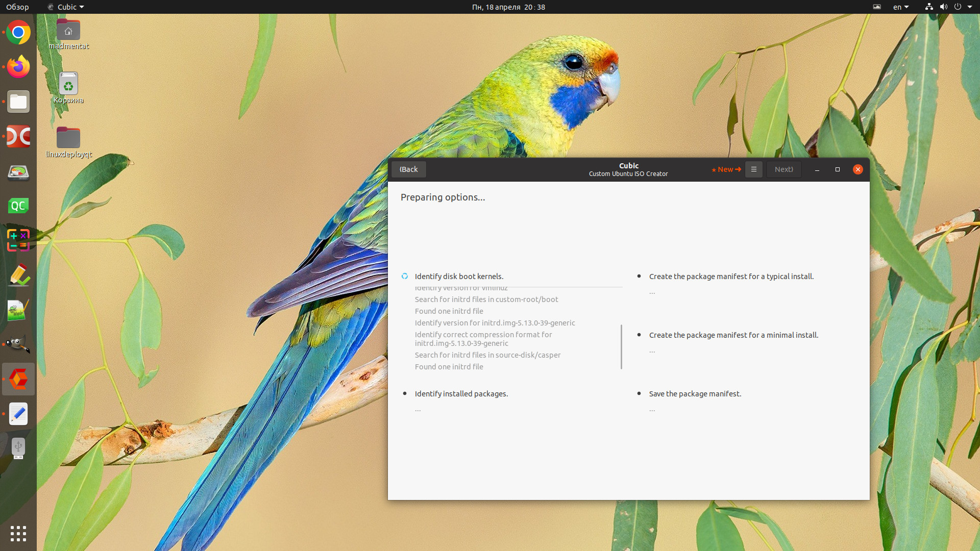Viewport: 980px width, 551px height.
Task: Click Search for initrd files in source-disk/casper
Action: click(487, 355)
